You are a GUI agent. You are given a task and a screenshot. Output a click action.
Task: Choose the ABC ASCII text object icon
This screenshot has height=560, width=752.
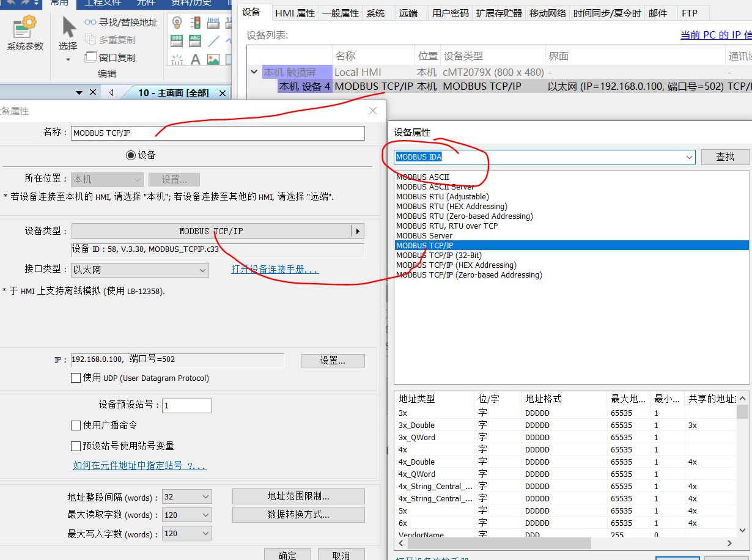(195, 41)
